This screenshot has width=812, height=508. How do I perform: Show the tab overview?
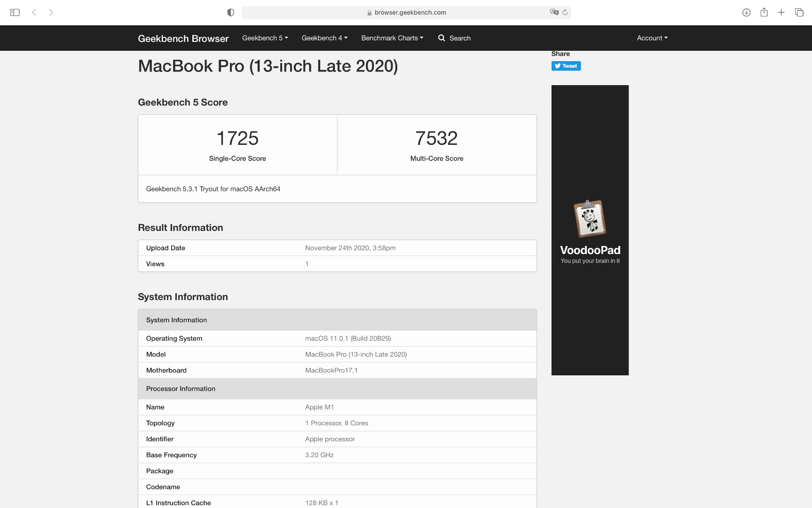(799, 12)
